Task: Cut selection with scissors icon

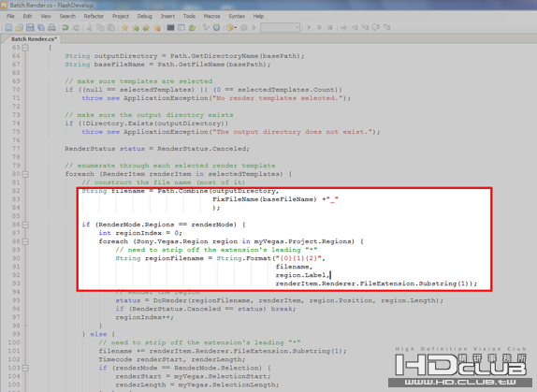Action: click(90, 27)
